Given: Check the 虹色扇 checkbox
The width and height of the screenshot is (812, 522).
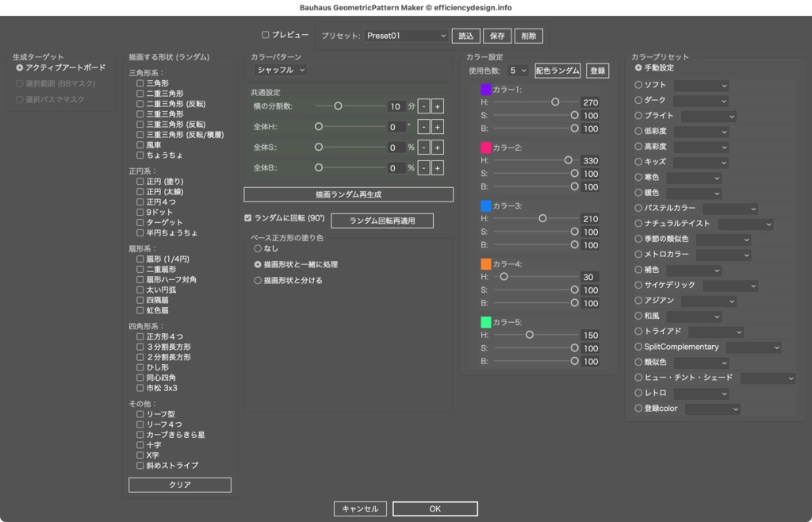Looking at the screenshot, I should [x=140, y=311].
